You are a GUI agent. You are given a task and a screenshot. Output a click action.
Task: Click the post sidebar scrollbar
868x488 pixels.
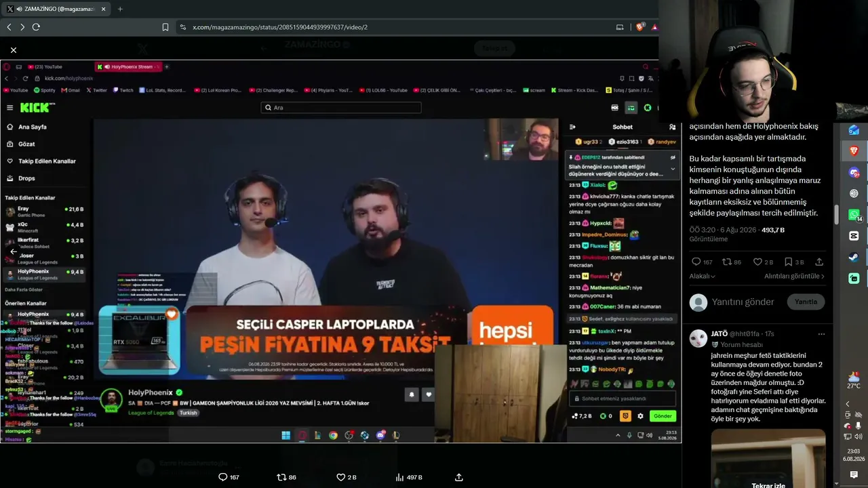(837, 215)
